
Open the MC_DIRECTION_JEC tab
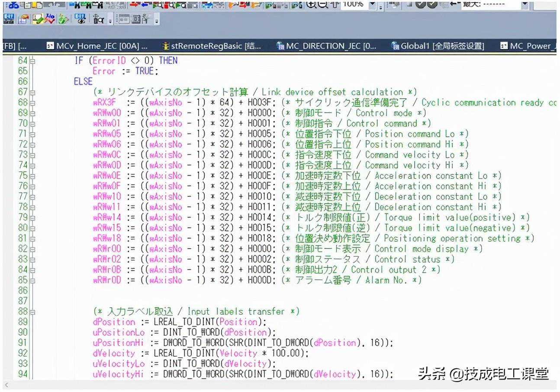(x=327, y=46)
